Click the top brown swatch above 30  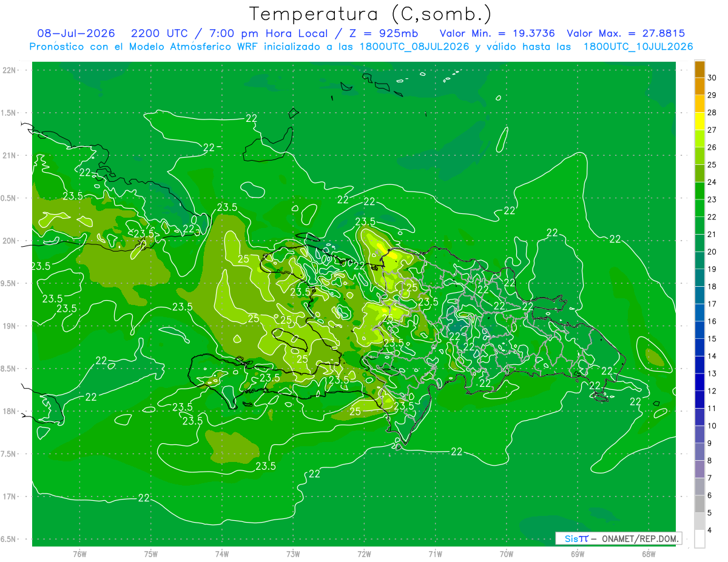pos(699,70)
